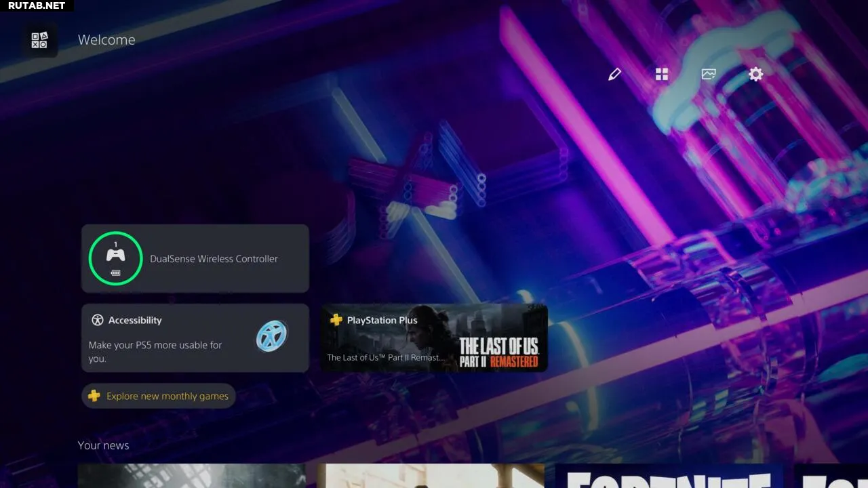This screenshot has height=488, width=868.
Task: Click the Welcome hub title
Action: tap(106, 40)
